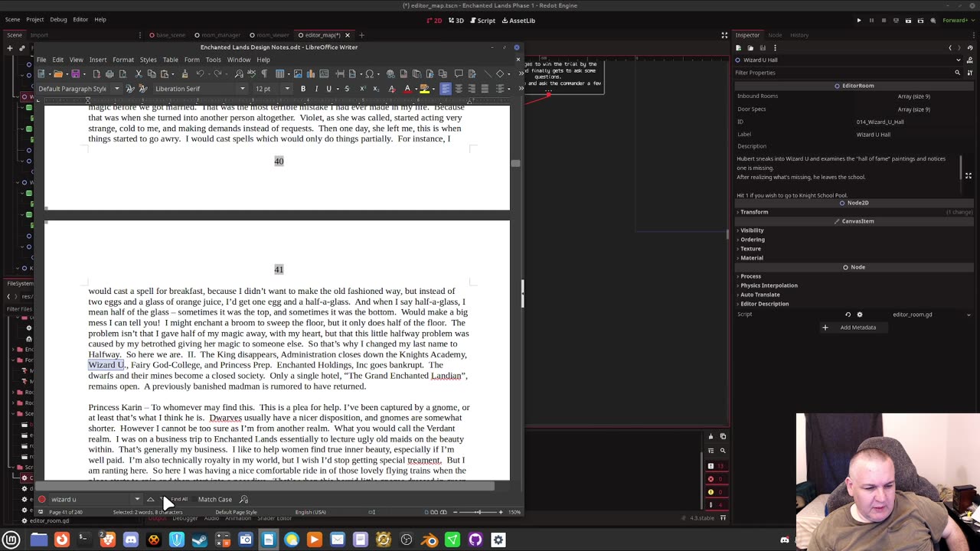Close the find toolbar with red button

[42, 500]
